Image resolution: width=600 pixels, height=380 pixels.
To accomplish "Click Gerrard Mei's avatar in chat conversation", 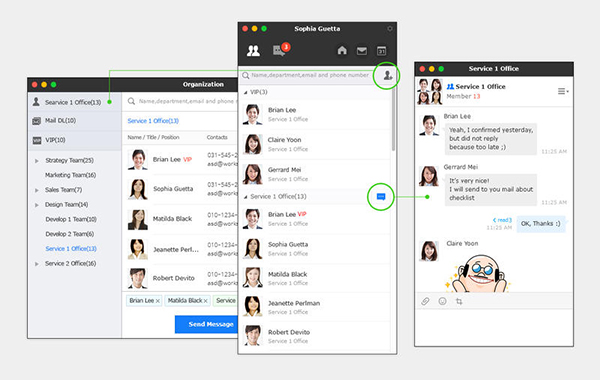I will [429, 176].
